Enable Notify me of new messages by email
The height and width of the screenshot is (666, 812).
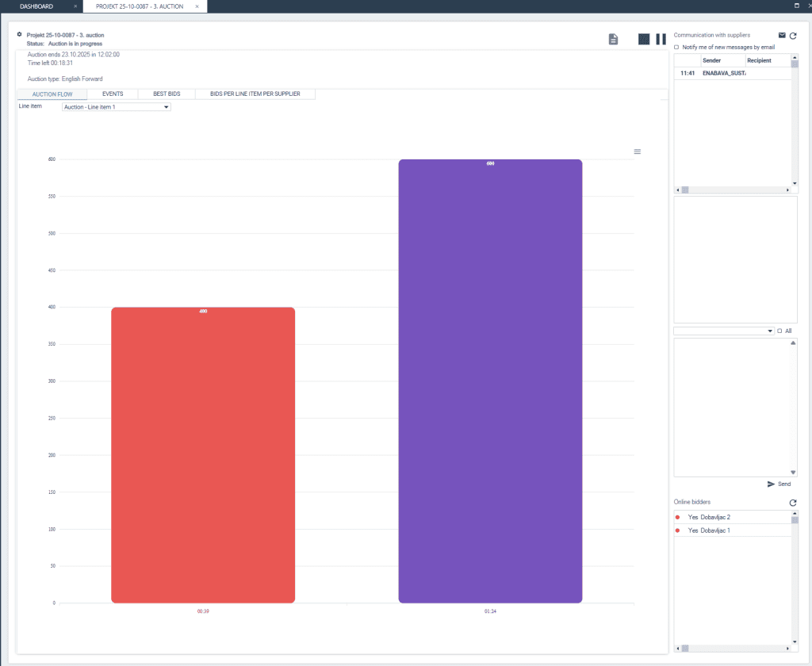(676, 48)
